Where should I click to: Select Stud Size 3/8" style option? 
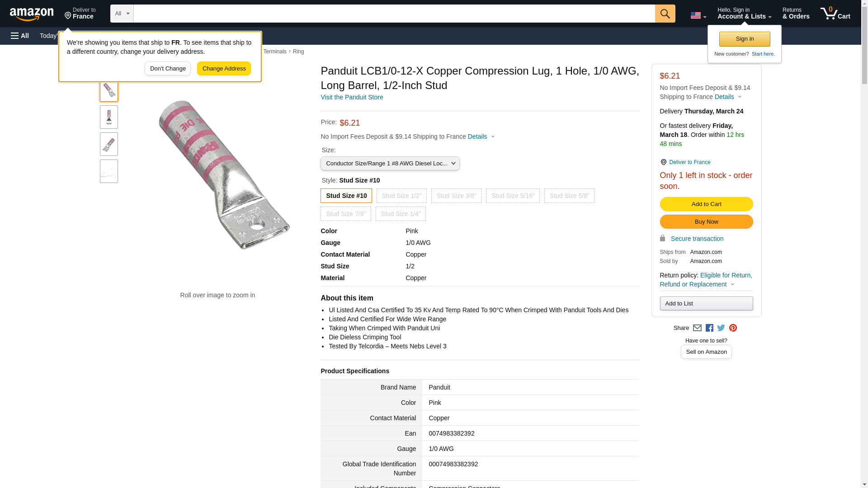pyautogui.click(x=456, y=196)
